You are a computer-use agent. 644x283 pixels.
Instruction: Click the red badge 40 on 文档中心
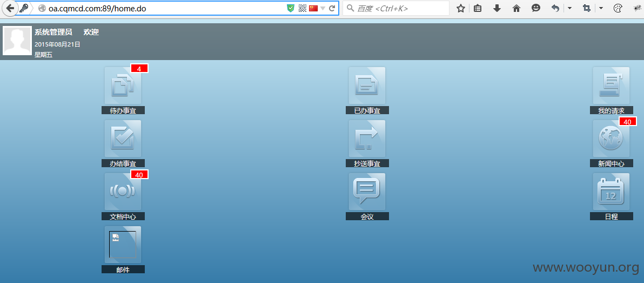click(x=139, y=175)
